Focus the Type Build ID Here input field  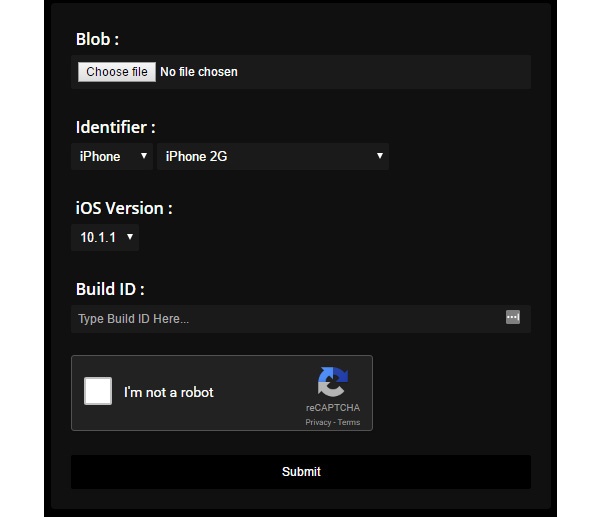pos(301,319)
